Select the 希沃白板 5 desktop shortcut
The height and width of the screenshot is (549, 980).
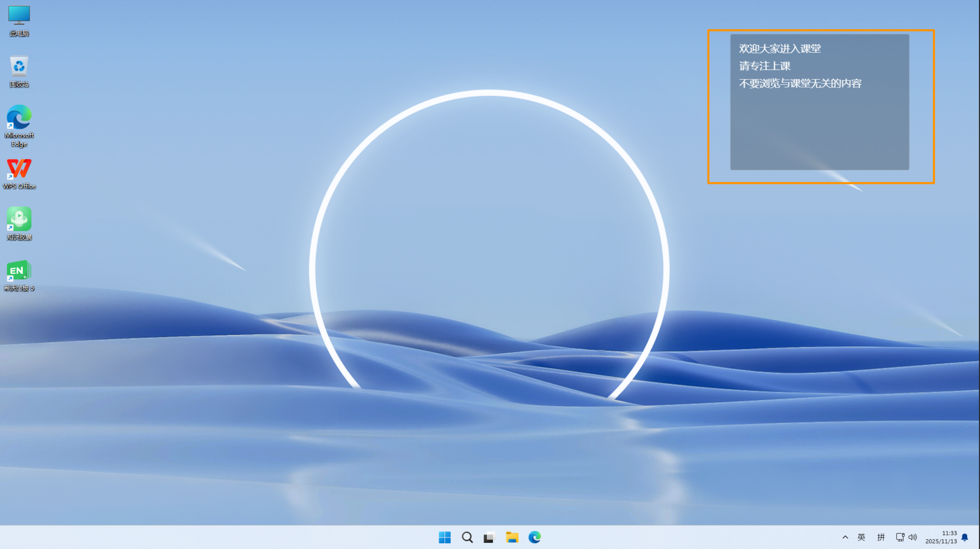click(x=19, y=270)
